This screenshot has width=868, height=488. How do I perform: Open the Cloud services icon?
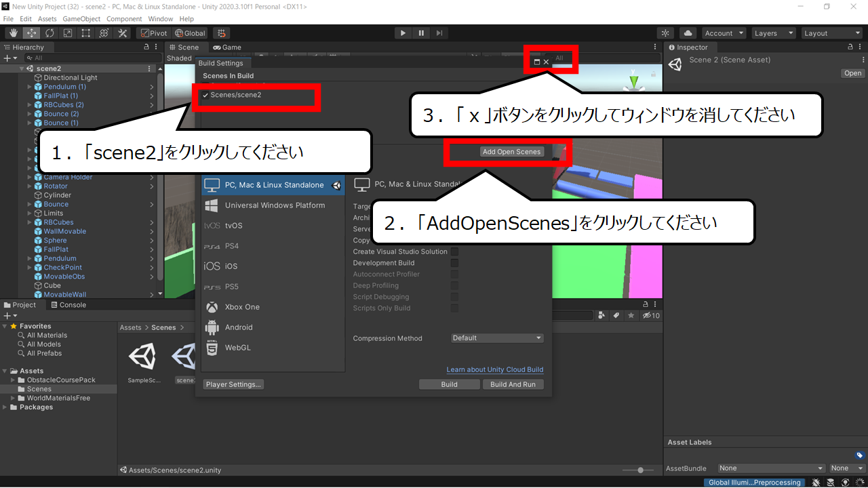(688, 33)
